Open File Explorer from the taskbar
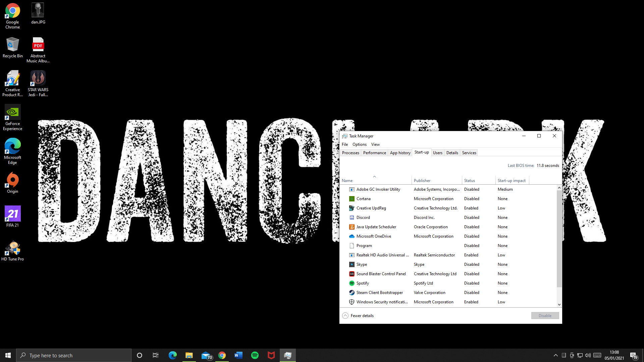 (x=189, y=355)
